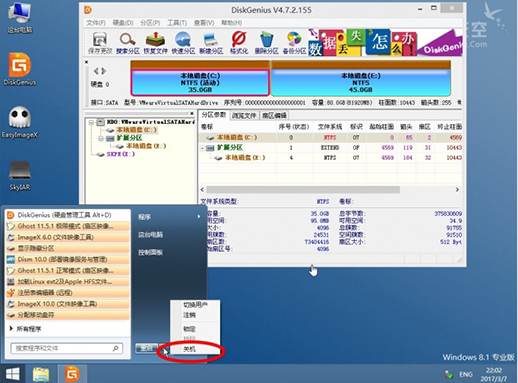Go to previous disk with left arrow

tap(96, 71)
